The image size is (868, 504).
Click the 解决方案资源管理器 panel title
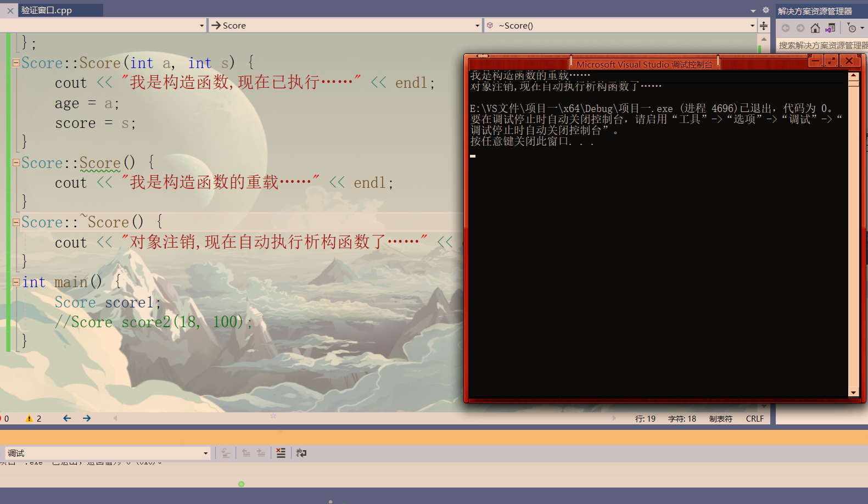coord(815,12)
